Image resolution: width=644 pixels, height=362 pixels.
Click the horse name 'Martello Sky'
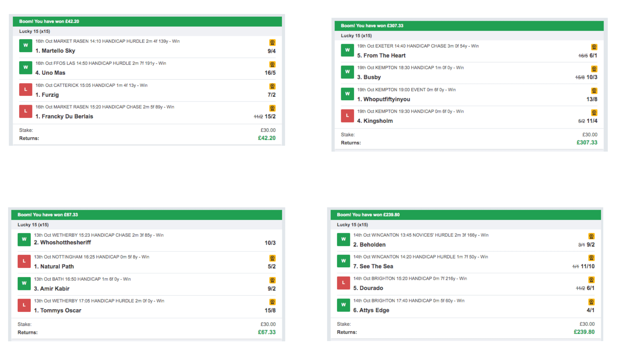click(x=58, y=51)
